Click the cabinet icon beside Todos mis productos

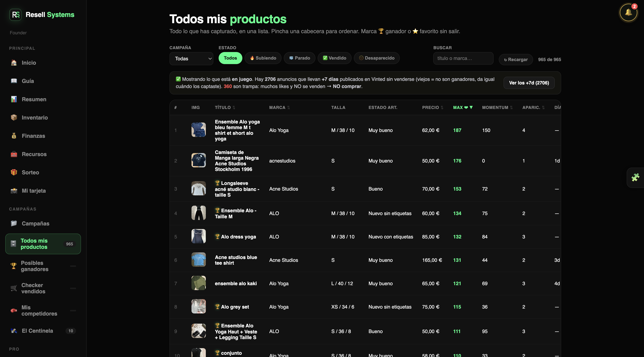(x=13, y=244)
